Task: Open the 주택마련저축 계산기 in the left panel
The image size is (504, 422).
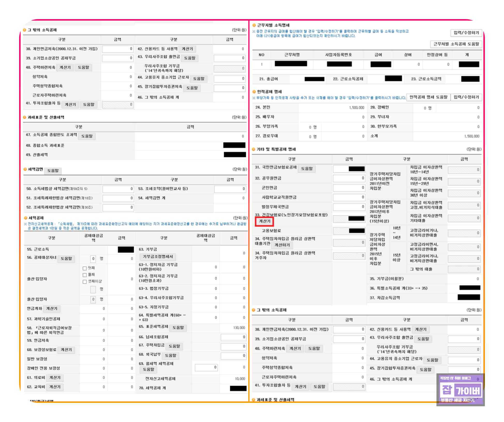Action: [x=65, y=67]
